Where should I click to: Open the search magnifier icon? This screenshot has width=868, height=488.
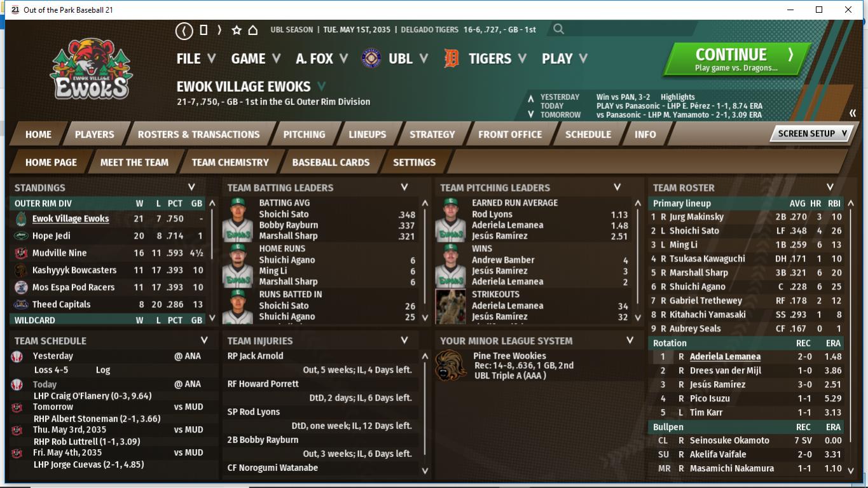coord(558,29)
